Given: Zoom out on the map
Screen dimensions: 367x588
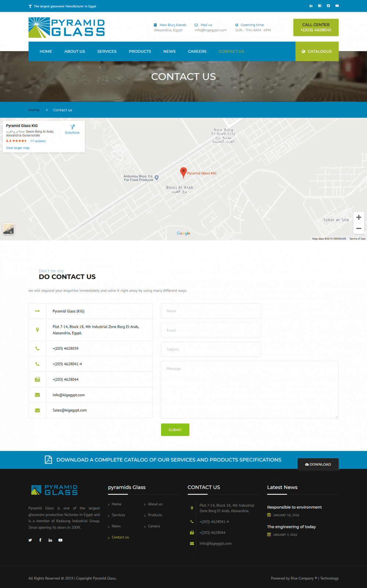Looking at the screenshot, I should [359, 228].
